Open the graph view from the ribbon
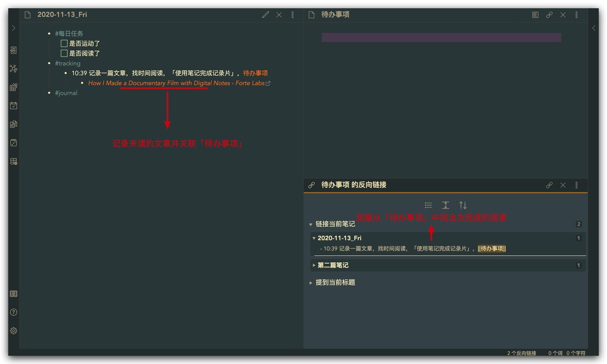Image resolution: width=607 pixels, height=364 pixels. 14,69
